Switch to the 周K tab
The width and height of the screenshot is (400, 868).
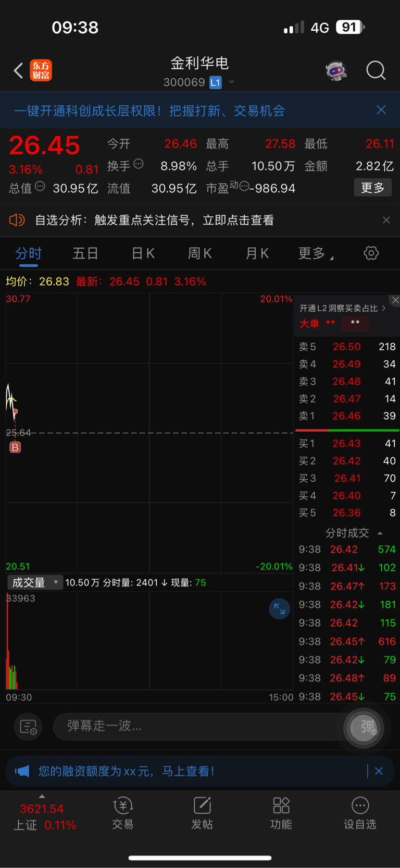[199, 253]
